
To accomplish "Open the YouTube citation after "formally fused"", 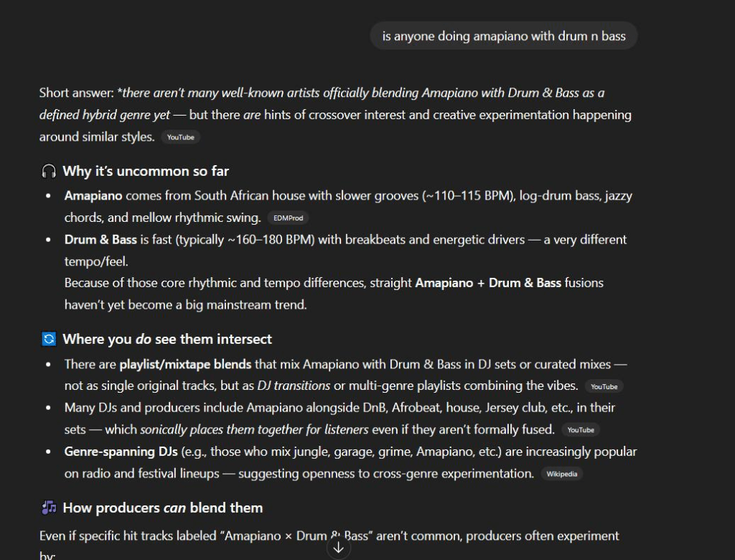I will [581, 430].
